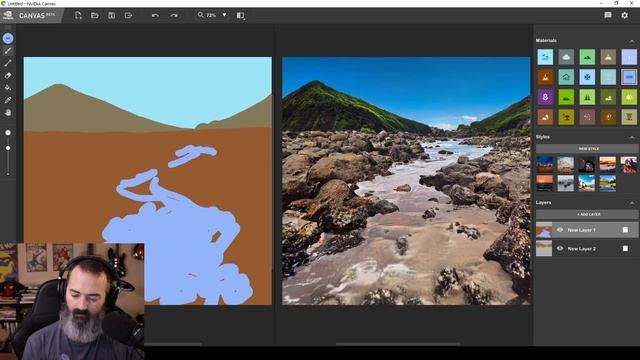640x360 pixels.
Task: Open the feedback chat icon
Action: 608,15
